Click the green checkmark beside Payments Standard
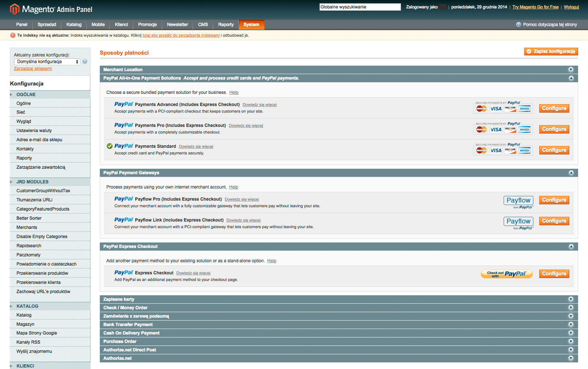588x369 pixels. [x=110, y=146]
